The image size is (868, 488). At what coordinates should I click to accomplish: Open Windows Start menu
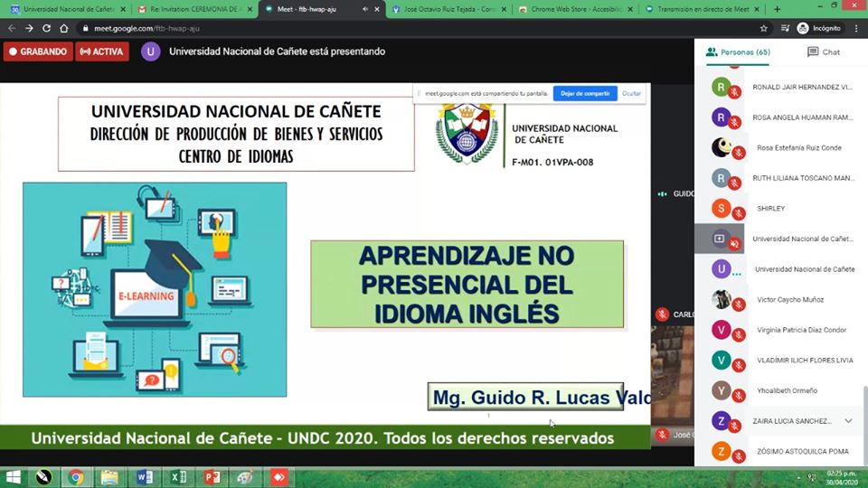[13, 477]
